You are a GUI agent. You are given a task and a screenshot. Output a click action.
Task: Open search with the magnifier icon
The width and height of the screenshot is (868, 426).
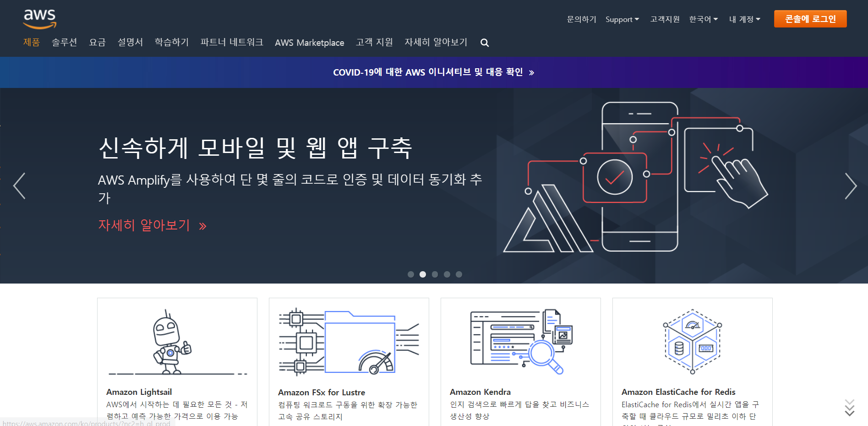click(x=484, y=43)
